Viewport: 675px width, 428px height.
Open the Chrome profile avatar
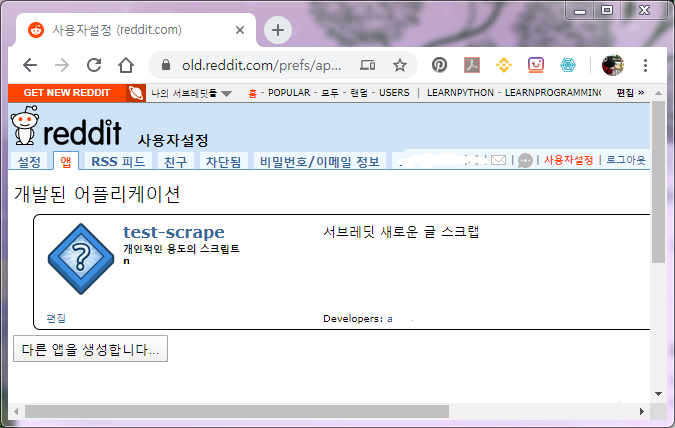coord(613,65)
